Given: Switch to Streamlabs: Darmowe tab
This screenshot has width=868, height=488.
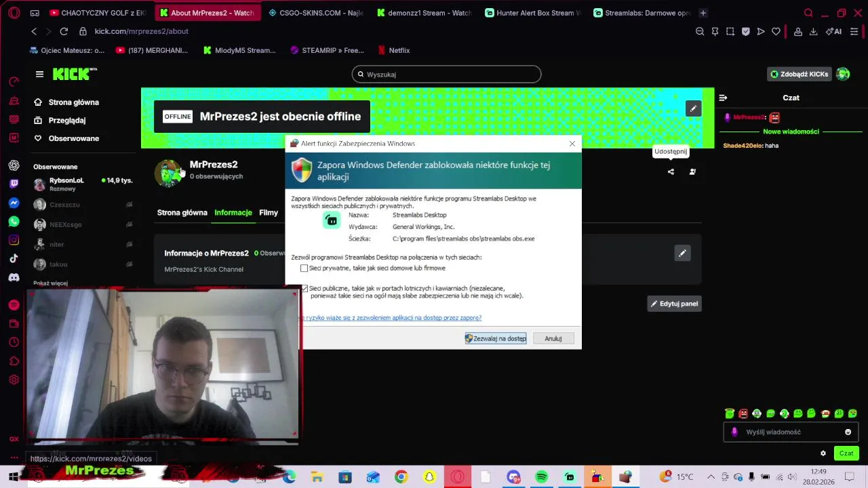Looking at the screenshot, I should tap(642, 13).
